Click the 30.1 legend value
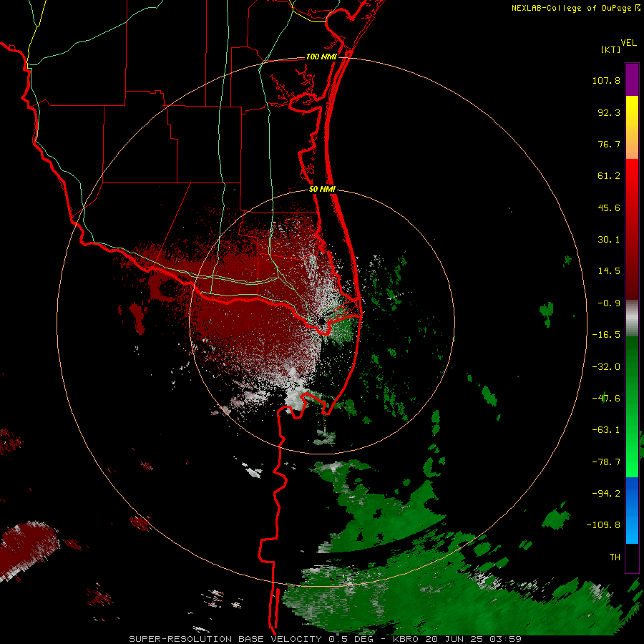644x644 pixels. coord(609,240)
